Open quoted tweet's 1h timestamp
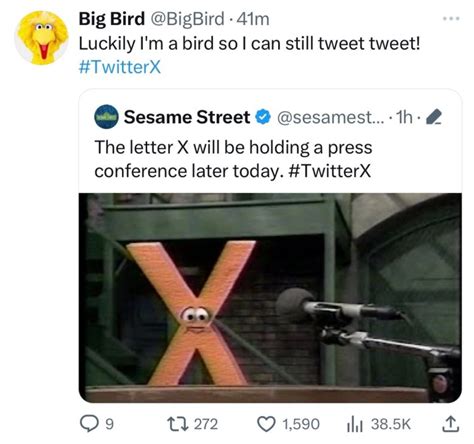 tap(403, 117)
